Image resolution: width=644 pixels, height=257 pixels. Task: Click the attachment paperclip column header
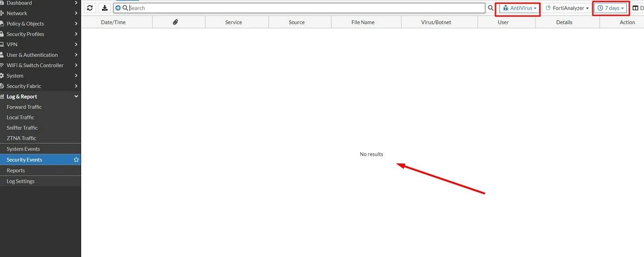pos(176,22)
